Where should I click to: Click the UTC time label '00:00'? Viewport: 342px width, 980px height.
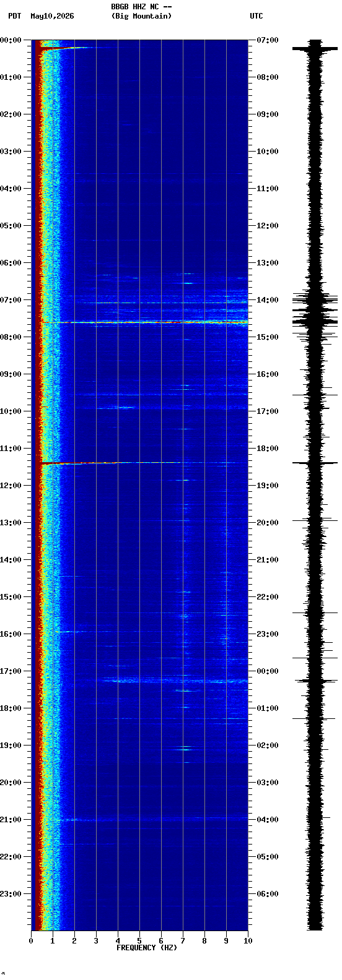pos(268,671)
